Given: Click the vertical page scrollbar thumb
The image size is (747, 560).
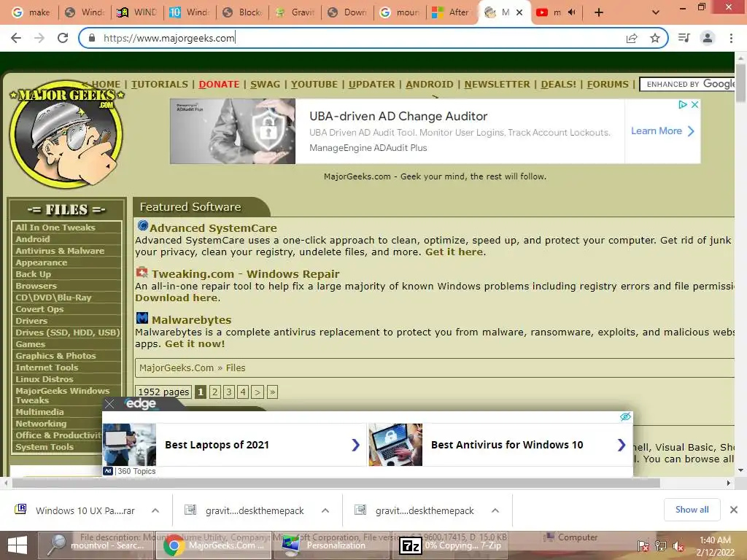Looking at the screenshot, I should click(x=741, y=82).
